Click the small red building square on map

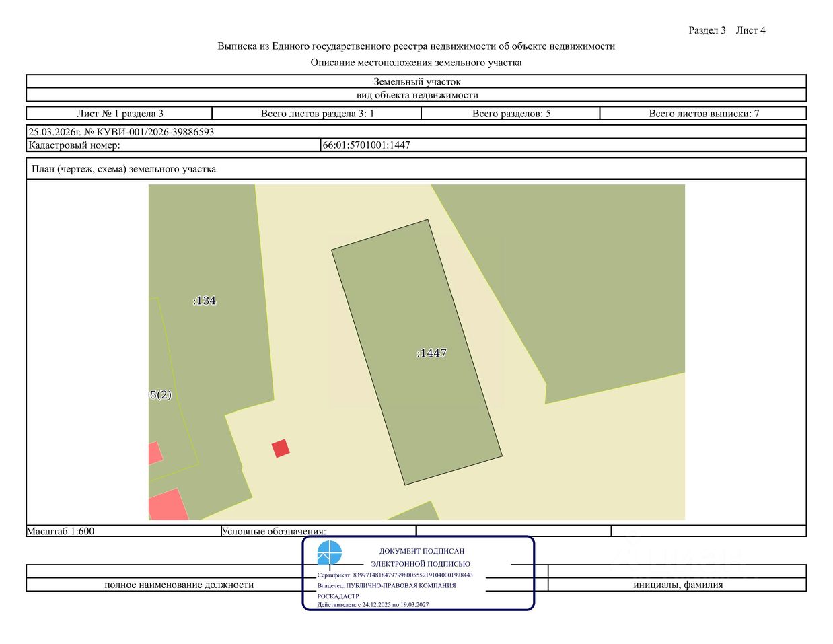pos(281,448)
